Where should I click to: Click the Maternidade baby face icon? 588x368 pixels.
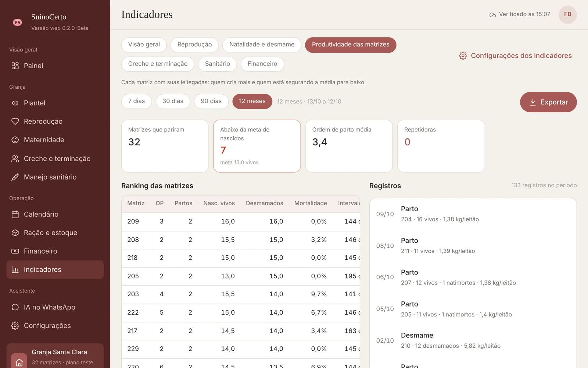[x=15, y=140]
